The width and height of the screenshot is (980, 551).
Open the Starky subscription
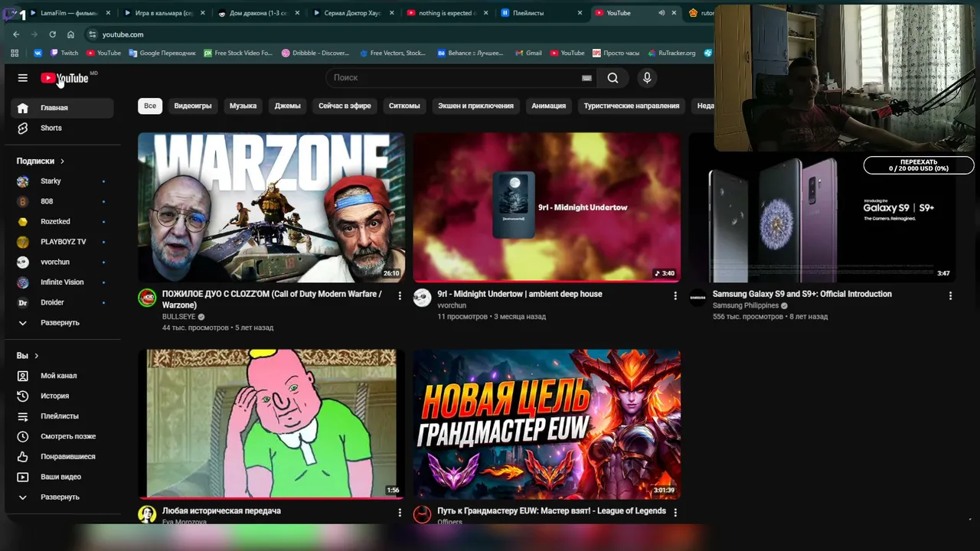point(63,181)
